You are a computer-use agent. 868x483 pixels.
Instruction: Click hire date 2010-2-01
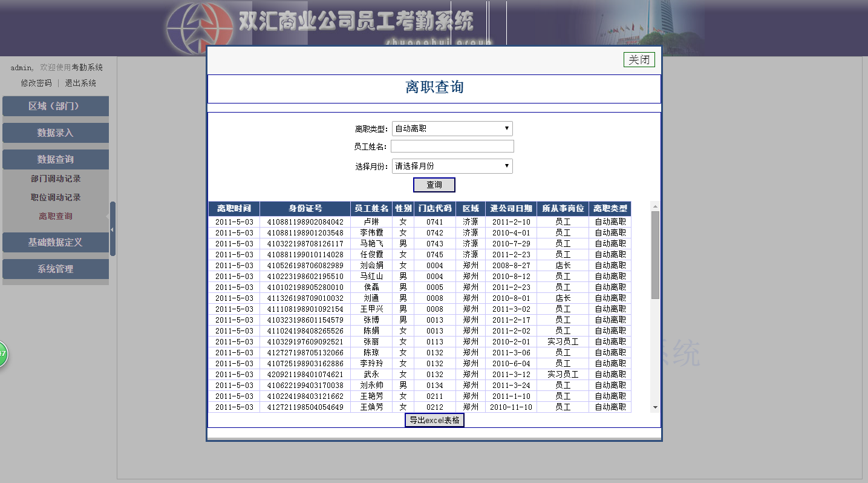click(x=511, y=342)
